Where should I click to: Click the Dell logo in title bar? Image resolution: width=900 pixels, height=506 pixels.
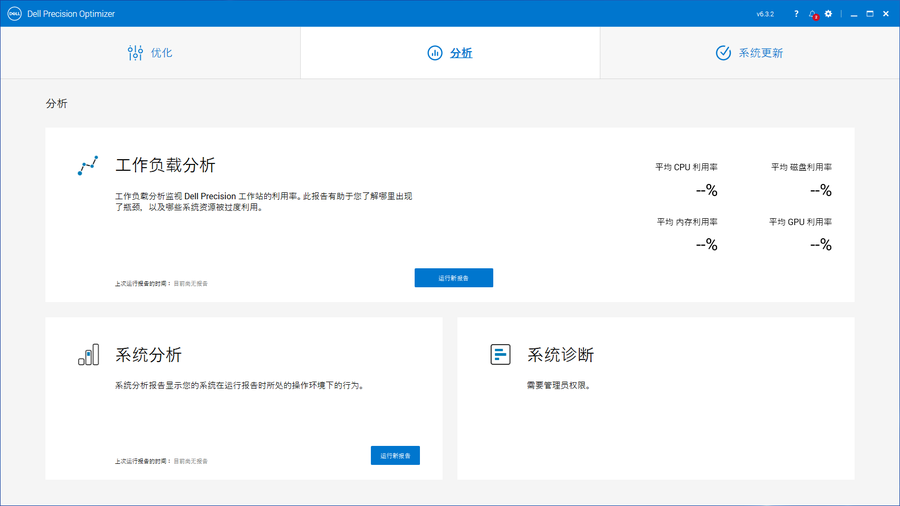point(14,14)
